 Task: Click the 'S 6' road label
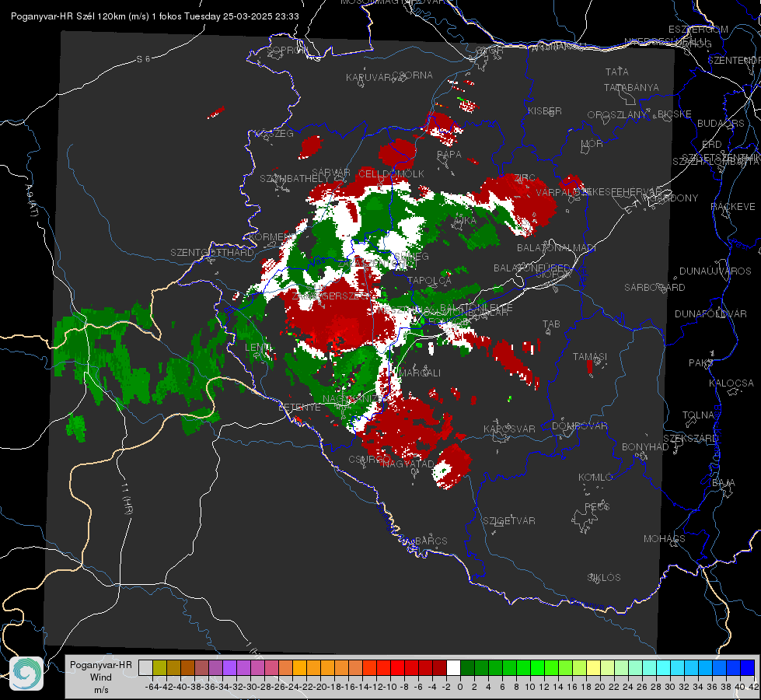(144, 59)
